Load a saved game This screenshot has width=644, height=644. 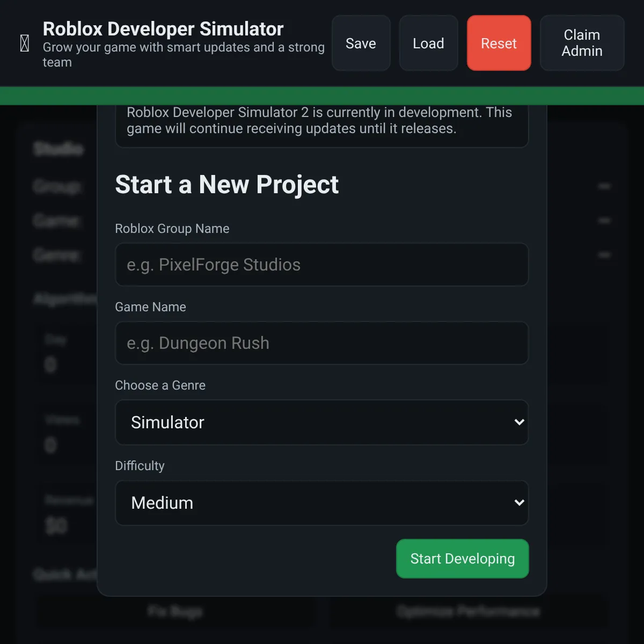coord(428,43)
